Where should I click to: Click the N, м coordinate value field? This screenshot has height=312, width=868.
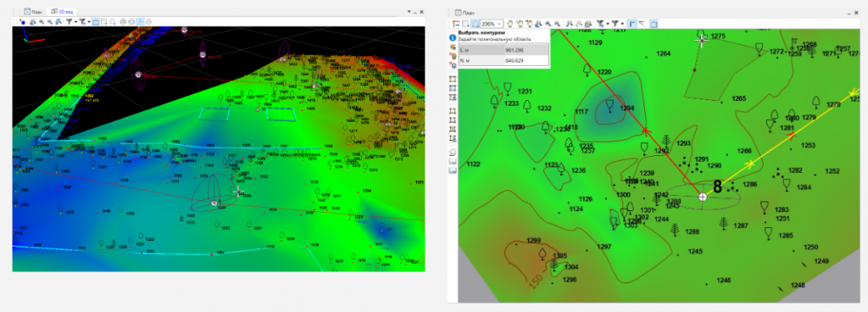tap(526, 60)
